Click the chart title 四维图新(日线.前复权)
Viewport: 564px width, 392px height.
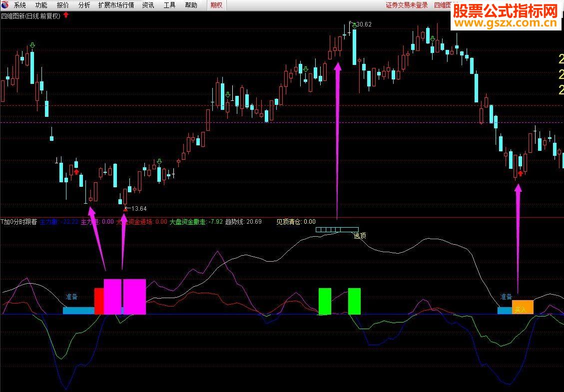(31, 16)
